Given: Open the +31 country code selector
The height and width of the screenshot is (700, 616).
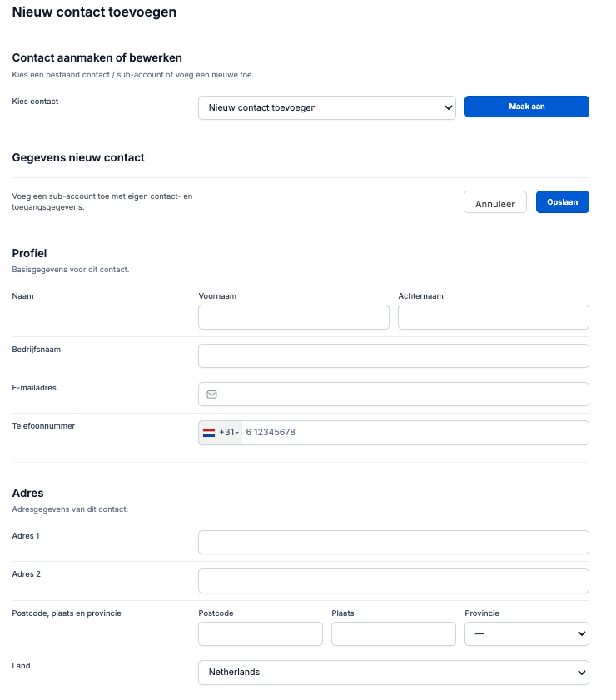Looking at the screenshot, I should tap(221, 433).
